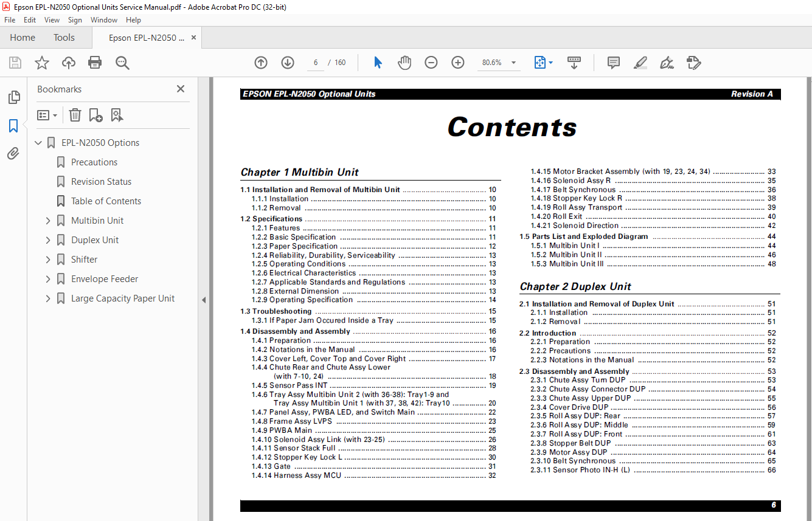
Task: Open the fit page options icon
Action: [x=543, y=63]
